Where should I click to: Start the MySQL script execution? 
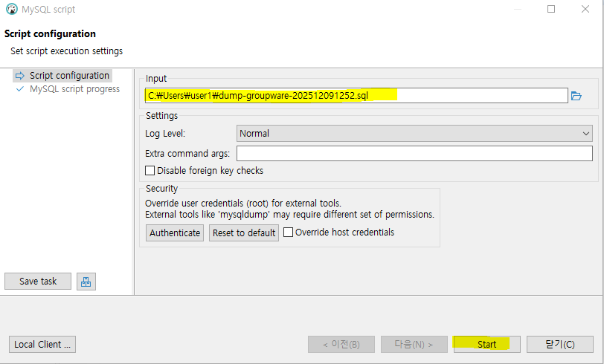tap(486, 344)
